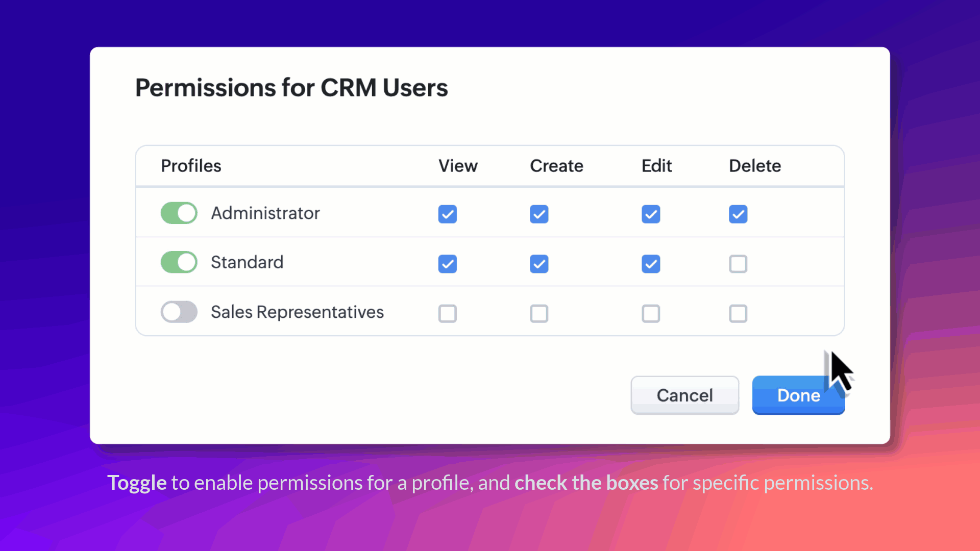This screenshot has width=980, height=551.
Task: Click the Sales Representatives profile name
Action: pos(297,312)
